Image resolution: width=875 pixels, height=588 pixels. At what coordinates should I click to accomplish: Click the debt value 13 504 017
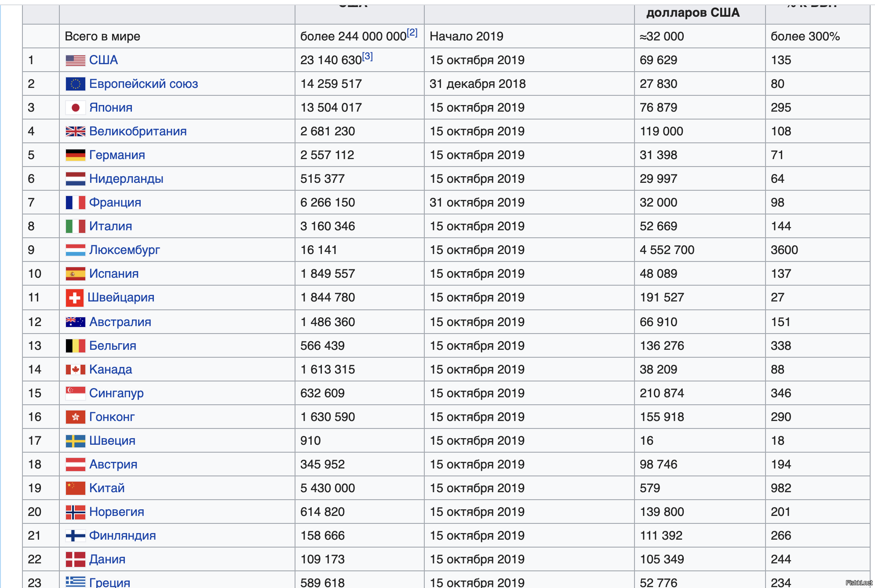tap(331, 108)
